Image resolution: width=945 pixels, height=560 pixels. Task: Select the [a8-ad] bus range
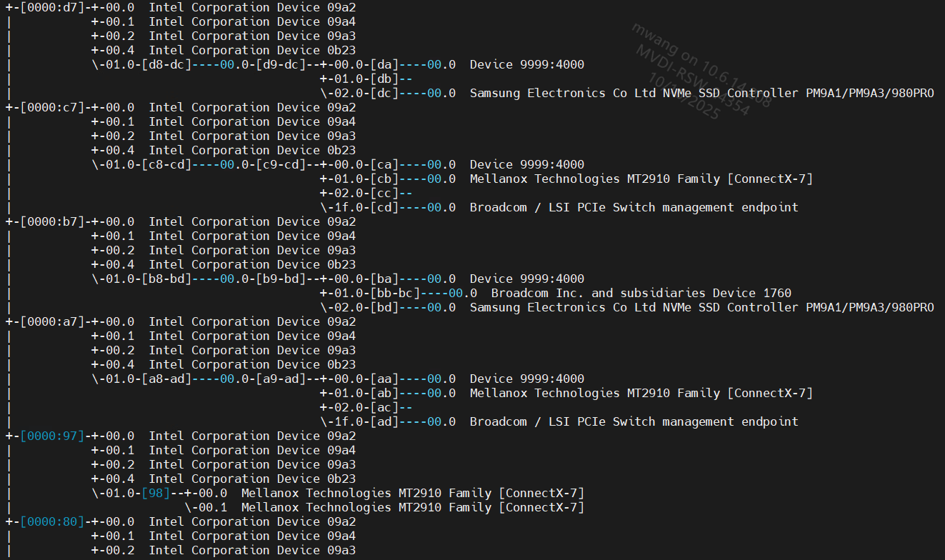coord(166,379)
